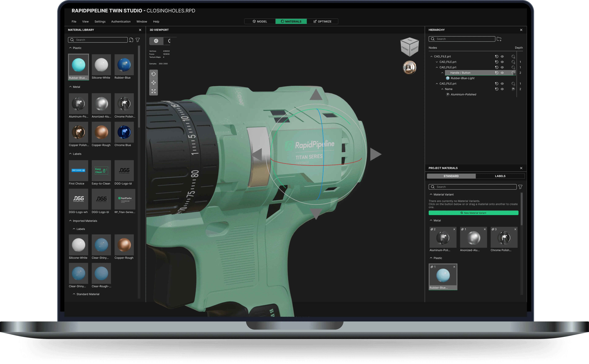The width and height of the screenshot is (589, 364).
Task: Select the striped-sphere shading mode in 3D Viewport
Action: point(156,41)
